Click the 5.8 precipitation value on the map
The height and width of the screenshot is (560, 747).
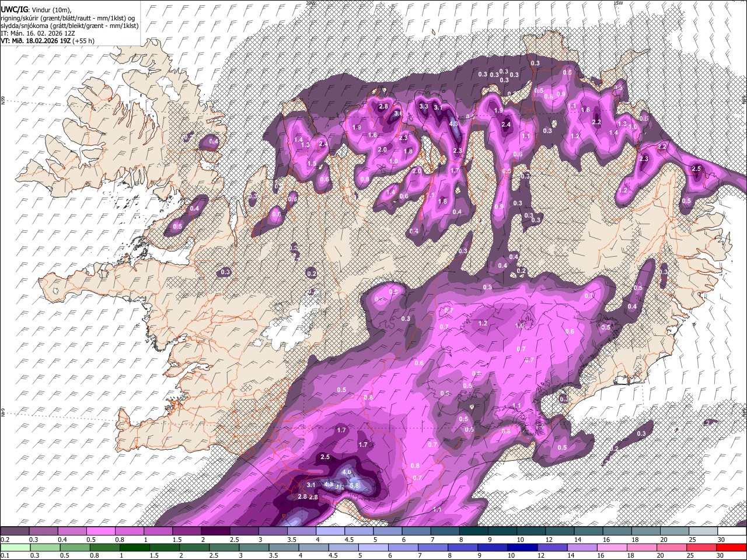tap(354, 485)
